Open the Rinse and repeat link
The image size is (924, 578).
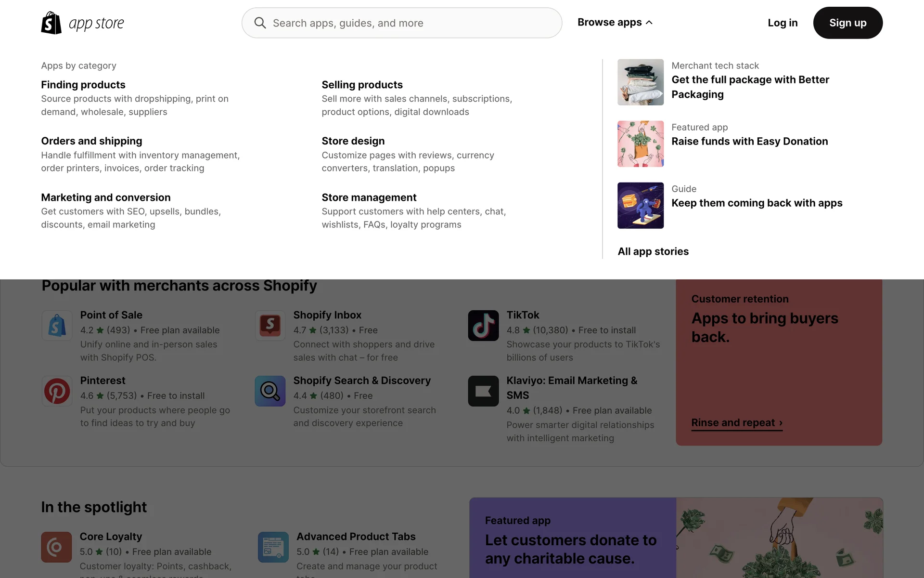tap(736, 422)
